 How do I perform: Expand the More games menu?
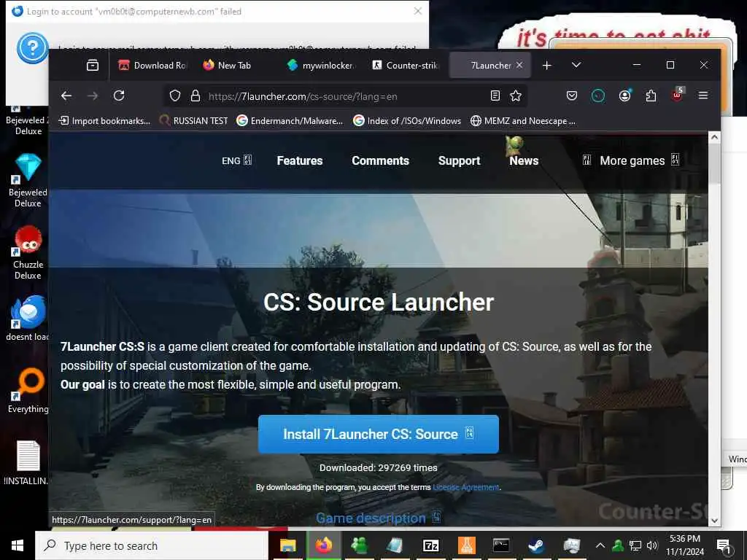631,160
